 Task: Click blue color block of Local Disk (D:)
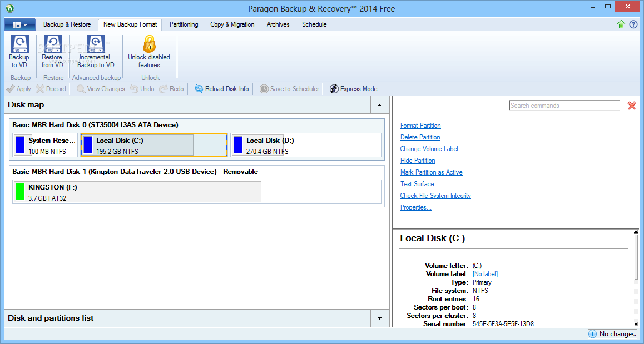tap(238, 145)
